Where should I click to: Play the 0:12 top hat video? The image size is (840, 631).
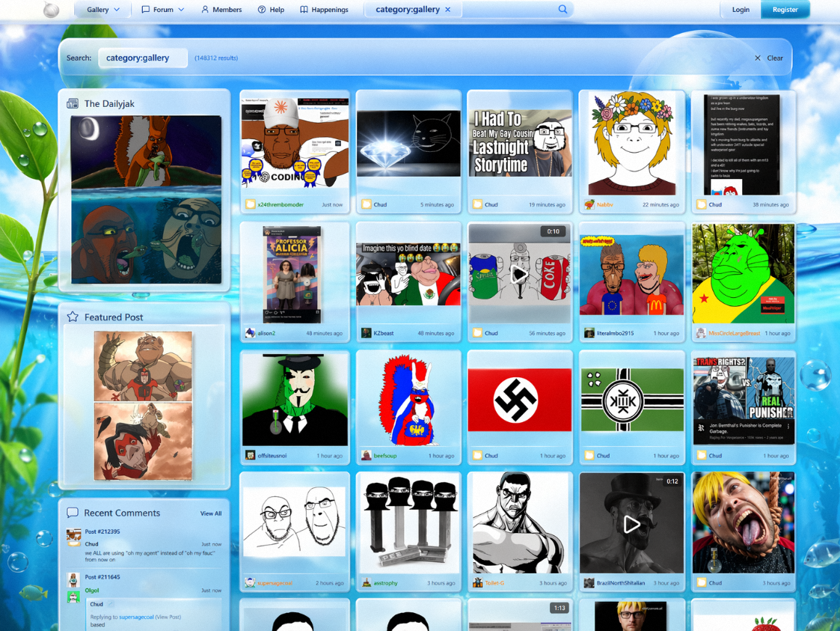(x=631, y=525)
